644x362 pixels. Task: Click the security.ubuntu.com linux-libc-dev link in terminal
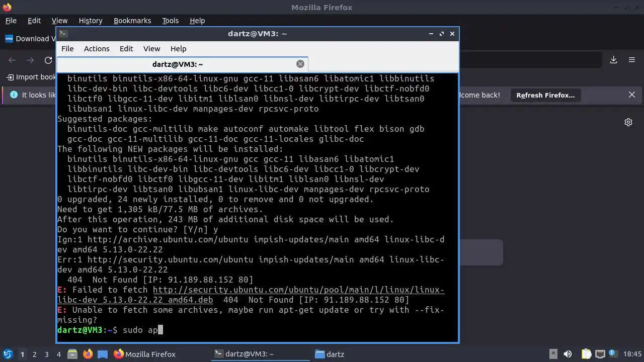point(298,290)
